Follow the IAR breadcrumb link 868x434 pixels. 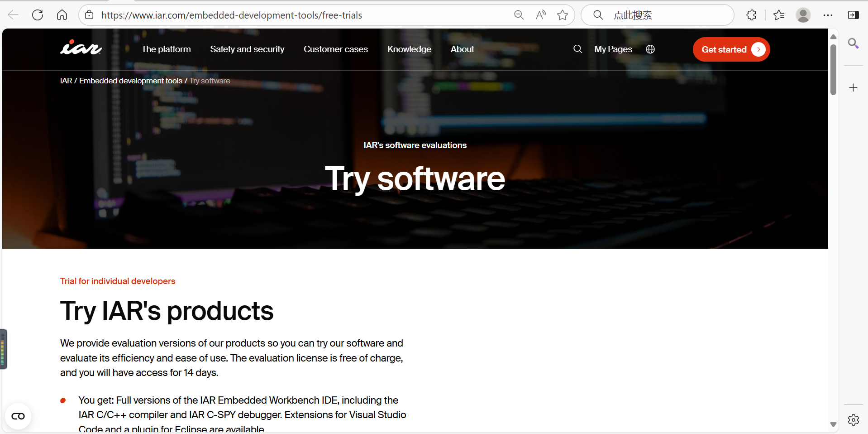click(x=66, y=81)
